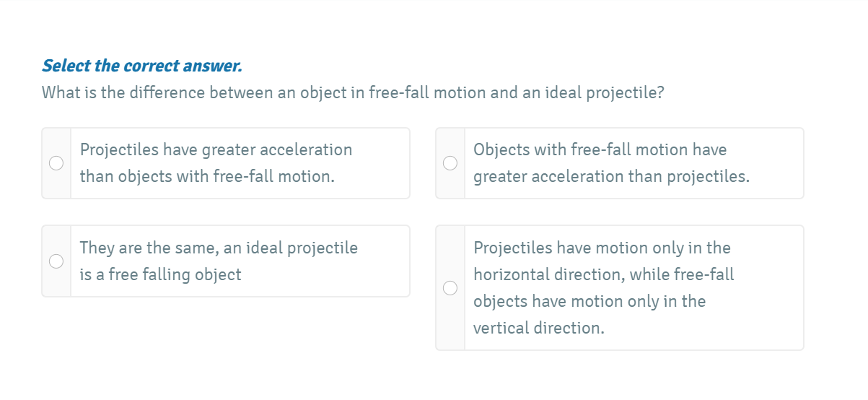Click the question text about free-fall motion
The image size is (868, 400).
tap(352, 93)
